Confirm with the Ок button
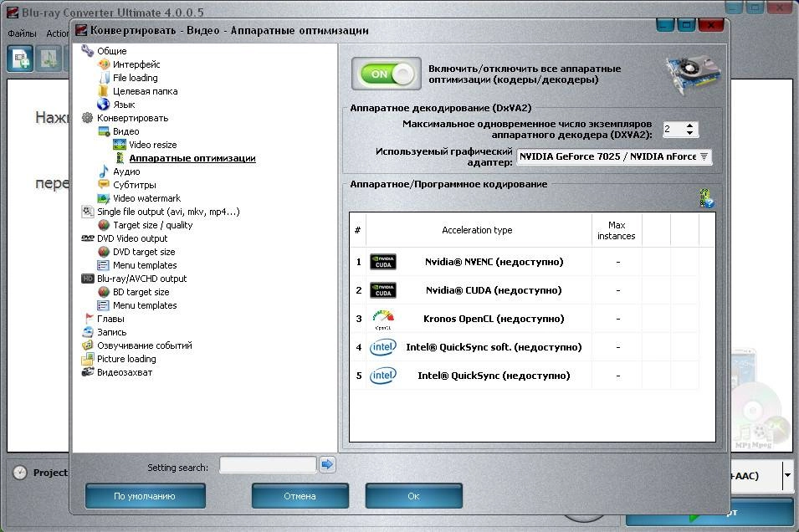799x532 pixels. tap(414, 496)
